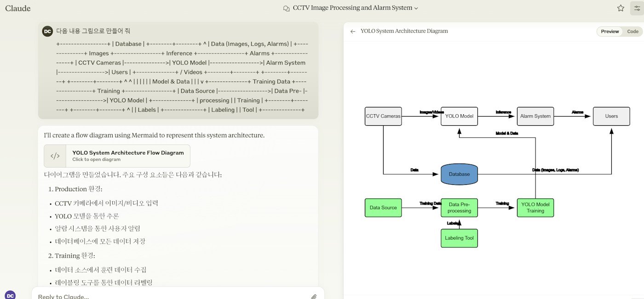The width and height of the screenshot is (644, 299).
Task: Select the Users node in diagram
Action: (611, 116)
